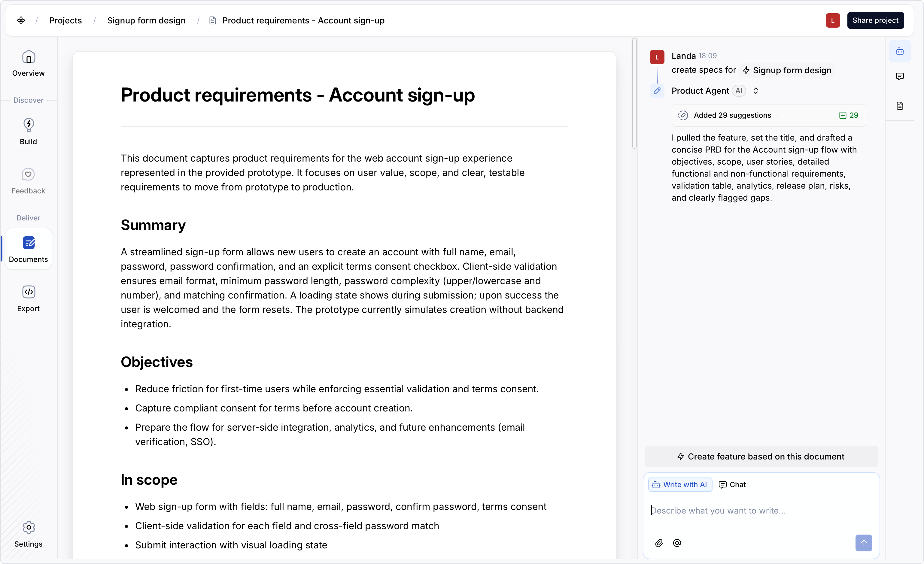Expand the Product Agent selector chevrons
This screenshot has height=564, width=924.
[755, 91]
